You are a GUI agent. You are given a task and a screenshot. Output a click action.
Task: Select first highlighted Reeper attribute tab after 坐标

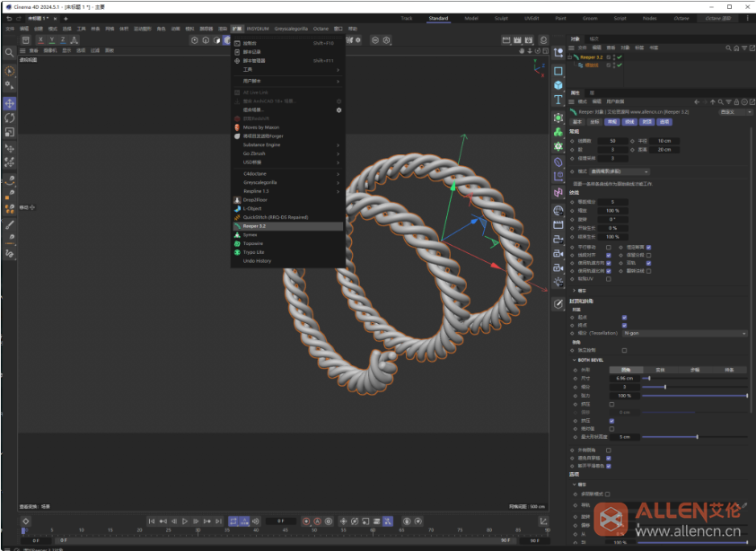[x=611, y=122]
